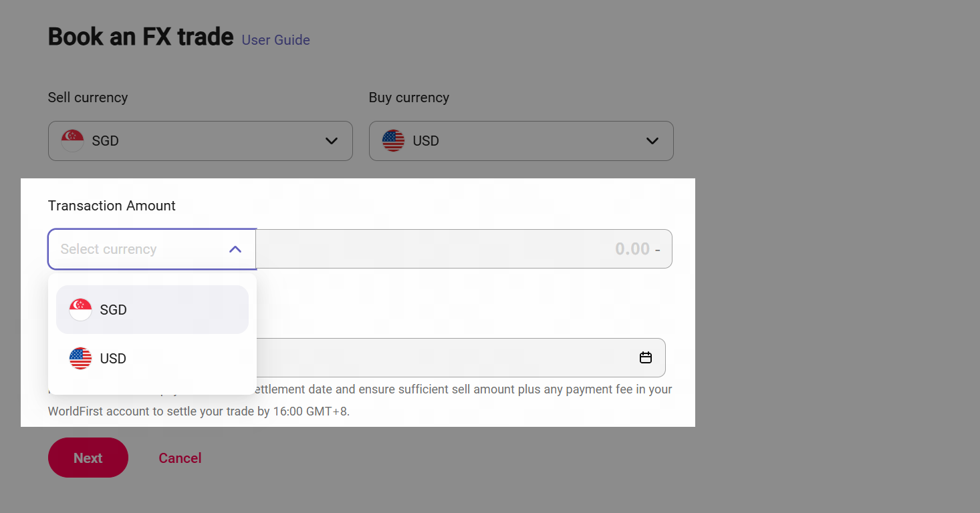Click the US flag in the dropdown list
The width and height of the screenshot is (980, 513).
coord(80,359)
